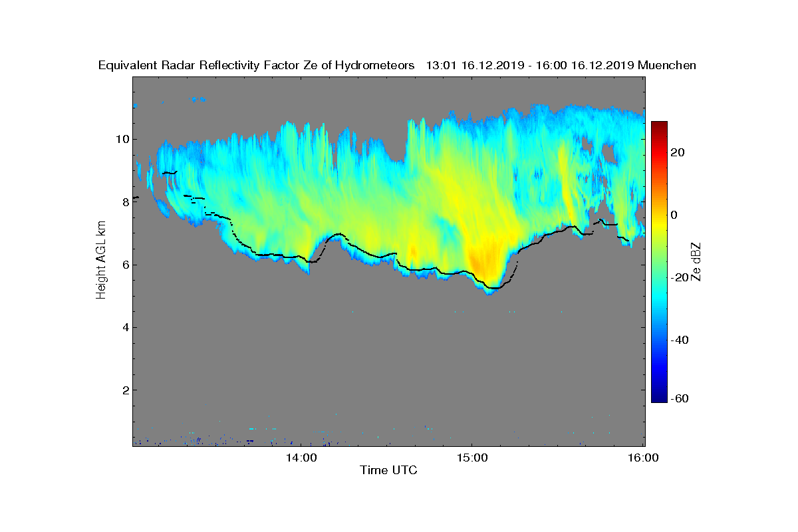The image size is (798, 532).
Task: Click the height tick label 8
Action: [x=124, y=201]
